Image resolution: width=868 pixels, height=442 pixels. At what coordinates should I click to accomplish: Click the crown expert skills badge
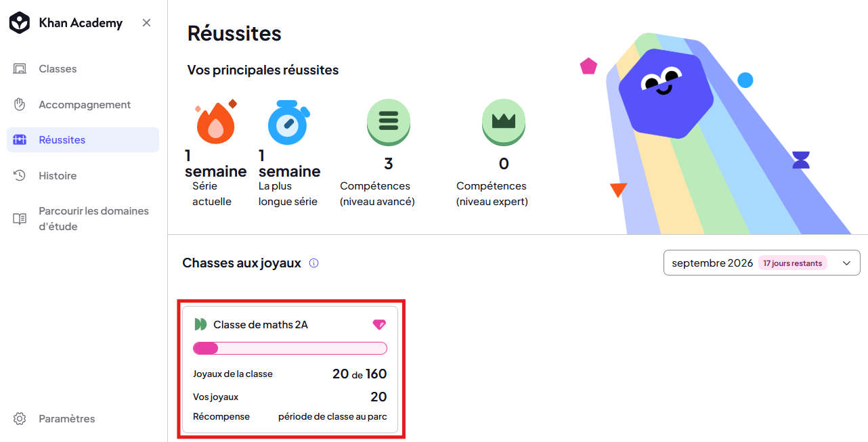[x=504, y=123]
